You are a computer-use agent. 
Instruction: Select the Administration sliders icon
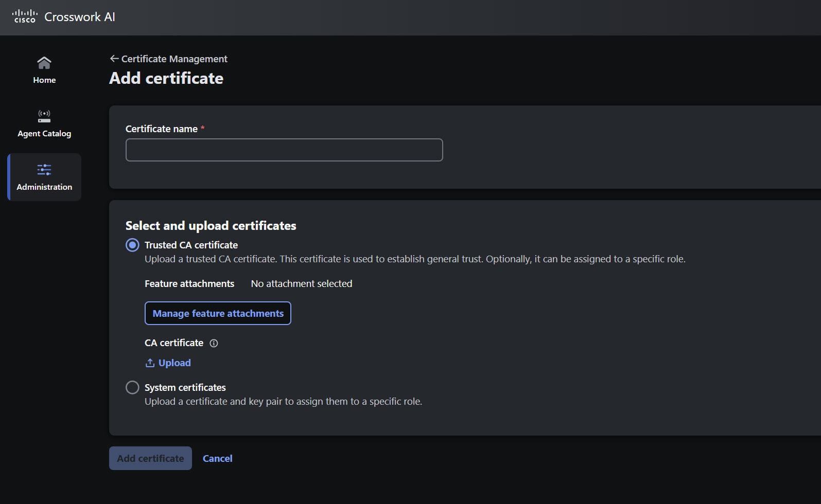pyautogui.click(x=44, y=170)
